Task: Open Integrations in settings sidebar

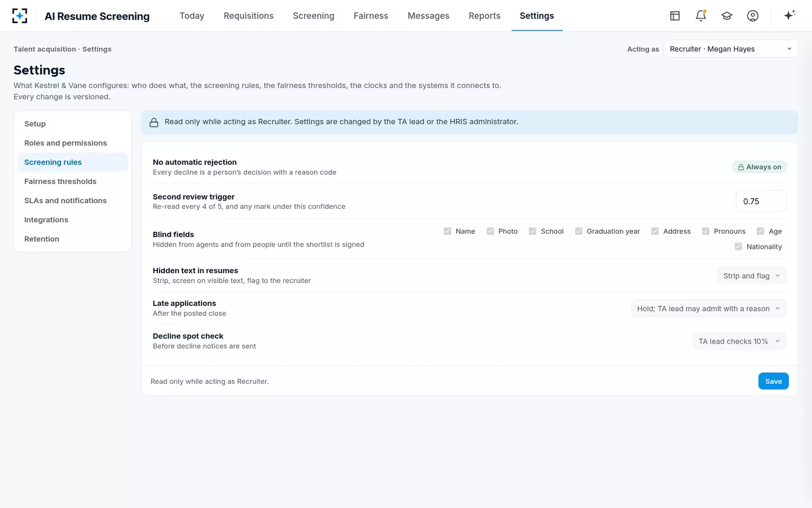Action: (73, 220)
